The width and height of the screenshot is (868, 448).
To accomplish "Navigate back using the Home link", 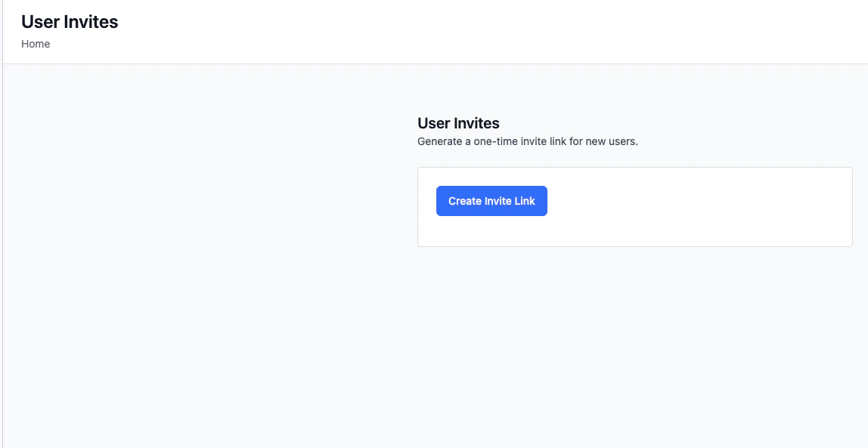I will pyautogui.click(x=36, y=44).
